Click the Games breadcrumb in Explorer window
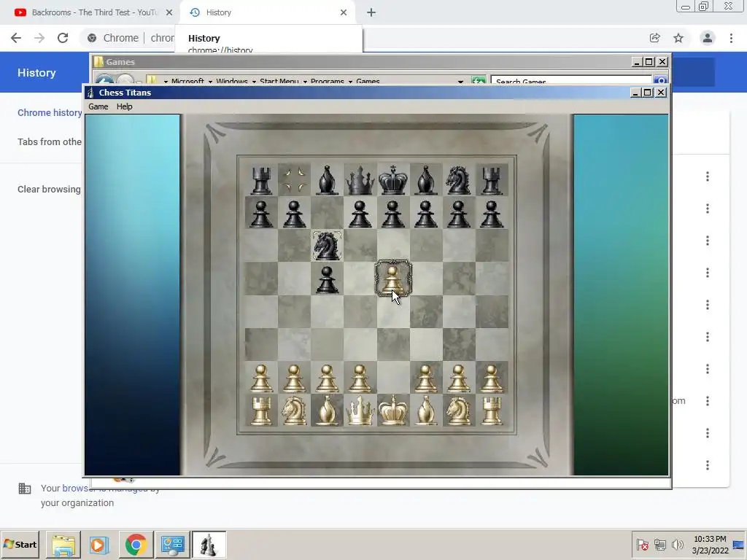Image resolution: width=747 pixels, height=560 pixels. [368, 82]
